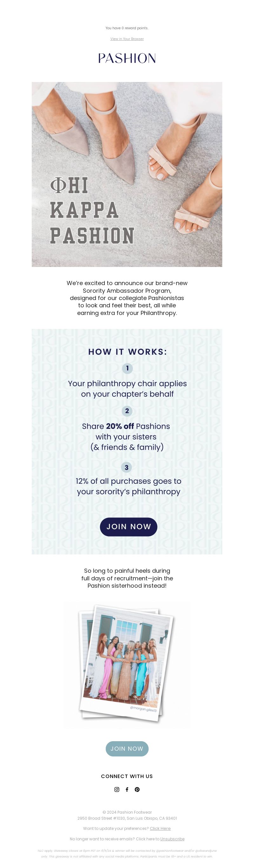This screenshot has width=254, height=868.
Task: Click the CONNECT WITH US heading
Action: 127,776
